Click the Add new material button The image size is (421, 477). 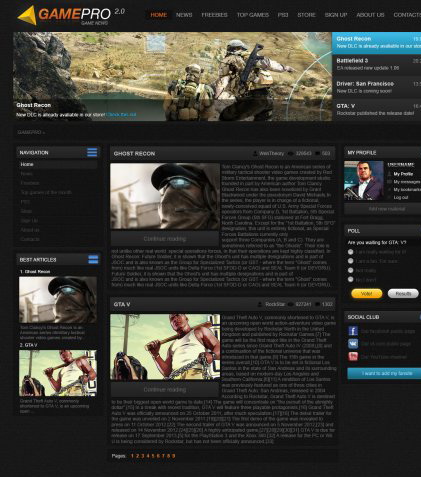coord(383,209)
